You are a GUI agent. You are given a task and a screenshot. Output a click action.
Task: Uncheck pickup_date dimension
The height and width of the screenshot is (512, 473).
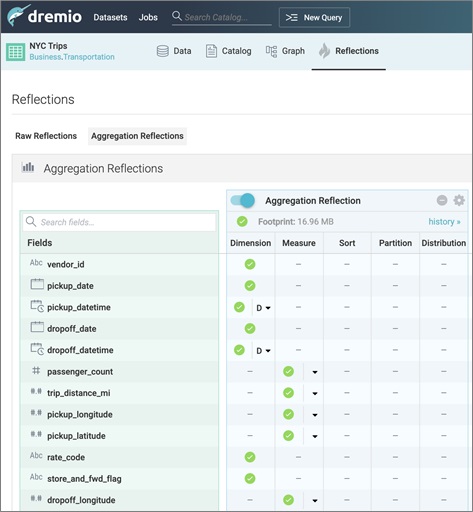[250, 286]
